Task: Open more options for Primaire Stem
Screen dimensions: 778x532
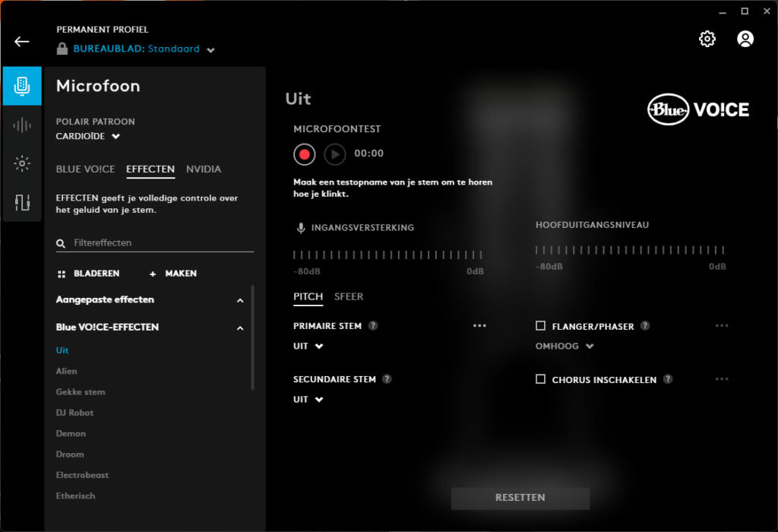Action: pyautogui.click(x=479, y=325)
